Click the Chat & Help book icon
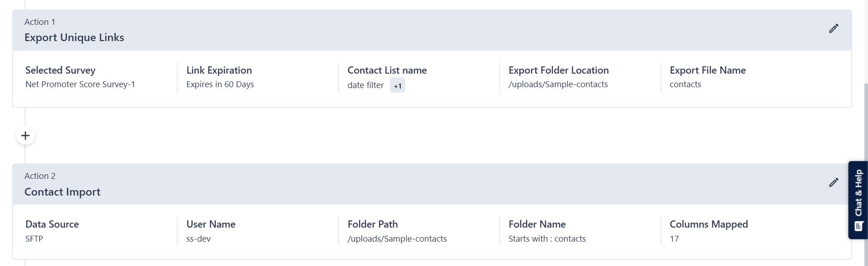Screen dimensions: 868x266 859,226
